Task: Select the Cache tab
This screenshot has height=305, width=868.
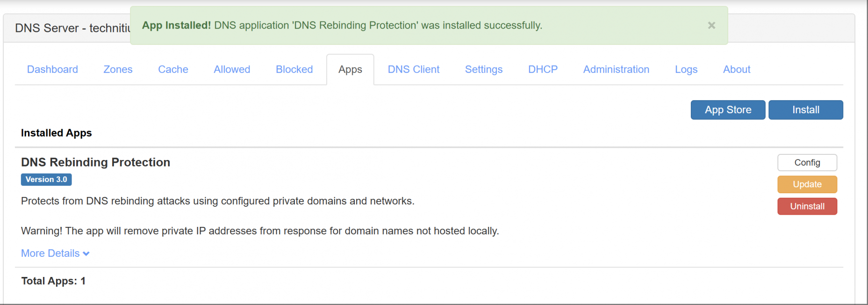Action: [173, 69]
